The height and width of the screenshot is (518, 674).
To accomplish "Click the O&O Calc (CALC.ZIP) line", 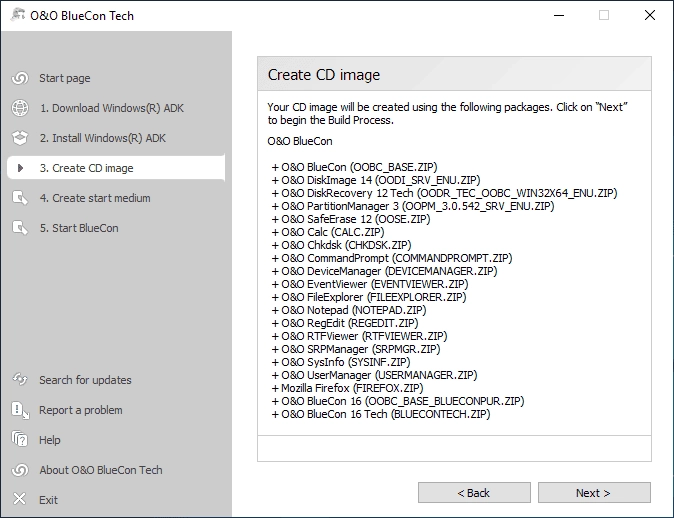I will [328, 232].
